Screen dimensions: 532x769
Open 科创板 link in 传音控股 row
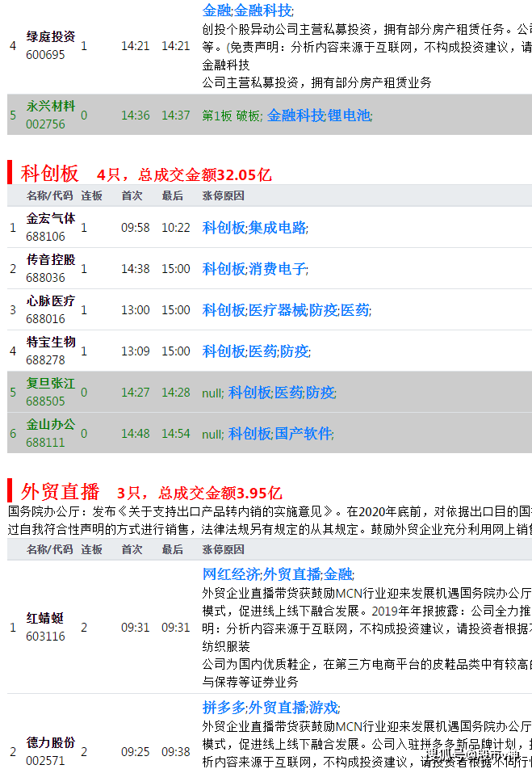(x=224, y=269)
